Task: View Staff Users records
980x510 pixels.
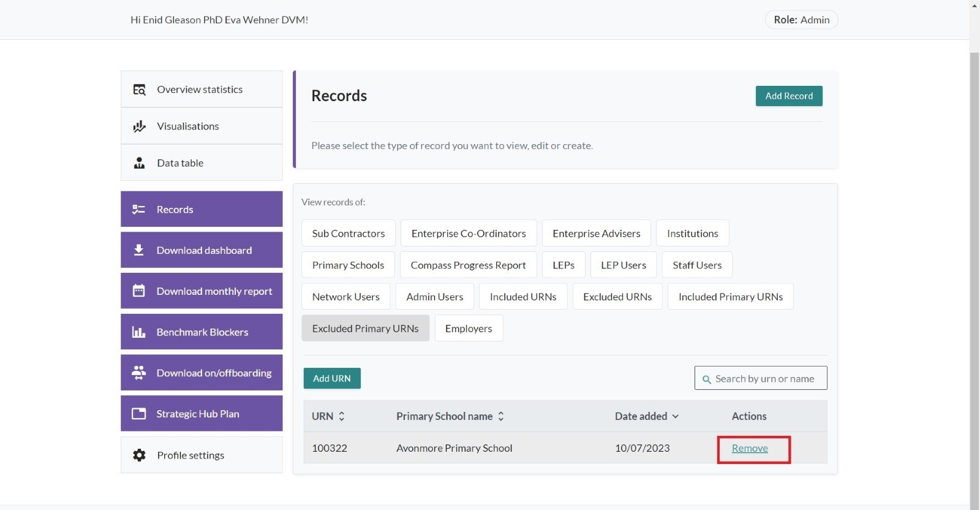Action: pyautogui.click(x=697, y=265)
